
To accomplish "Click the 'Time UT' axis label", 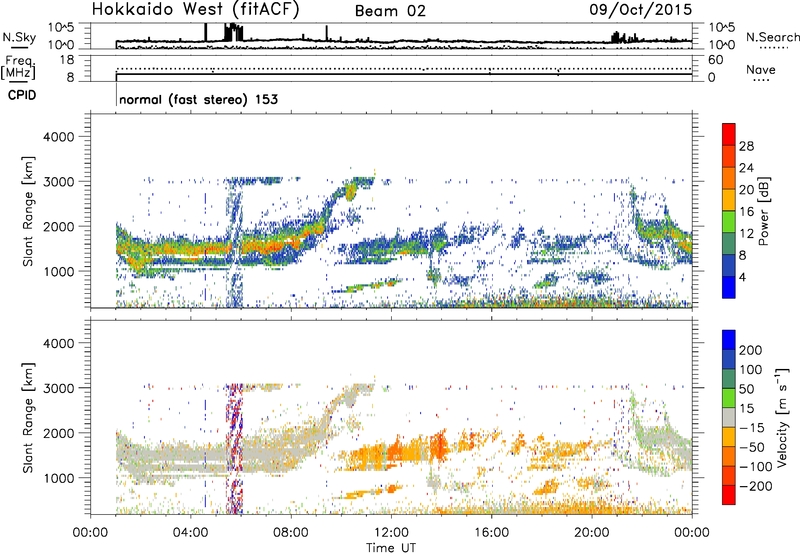I will pos(391,548).
